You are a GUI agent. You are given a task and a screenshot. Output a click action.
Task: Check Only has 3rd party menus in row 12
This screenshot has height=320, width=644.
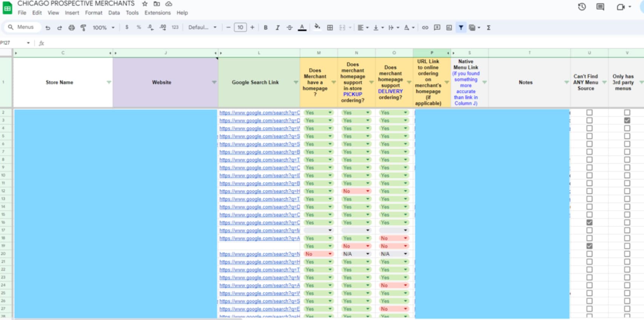[627, 191]
